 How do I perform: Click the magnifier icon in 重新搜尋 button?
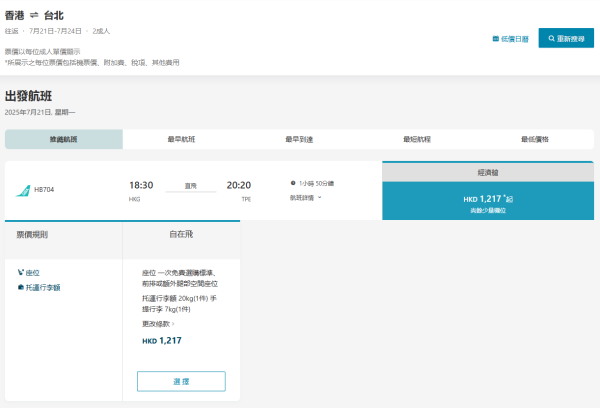551,38
